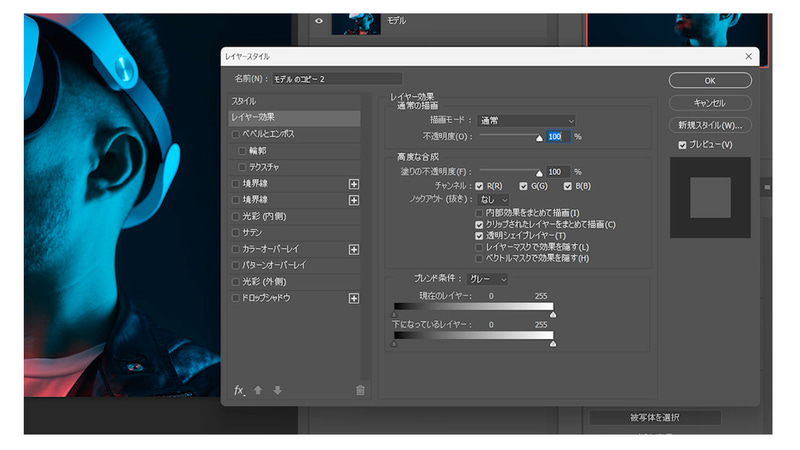Click 新規スタイル(W)... button
The height and width of the screenshot is (450, 800).
(710, 125)
